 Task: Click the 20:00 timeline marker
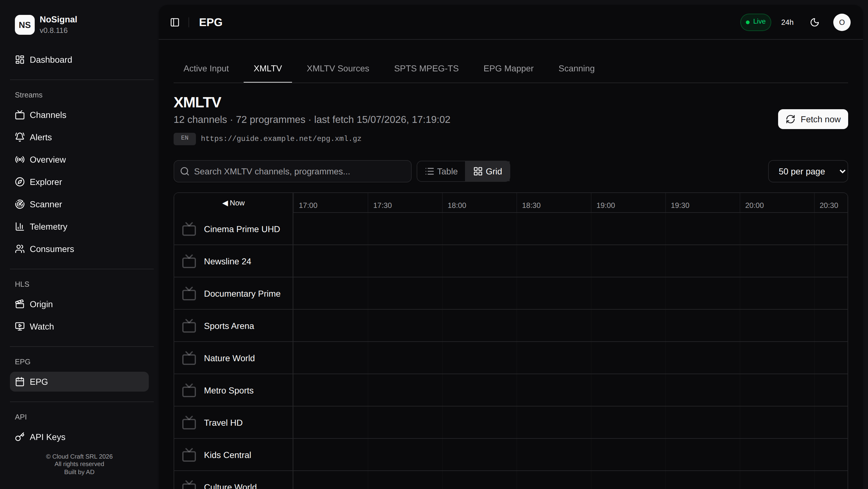pyautogui.click(x=754, y=205)
